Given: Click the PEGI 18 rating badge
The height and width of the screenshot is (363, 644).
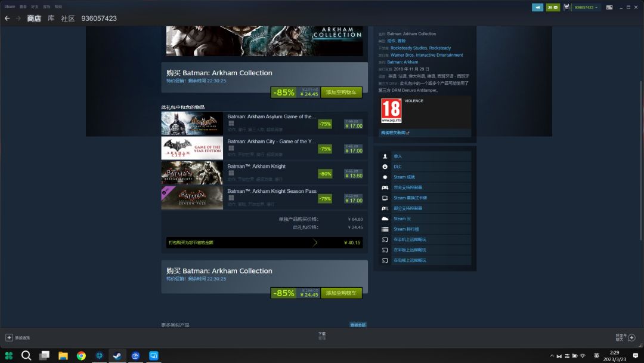Looking at the screenshot, I should click(x=391, y=110).
